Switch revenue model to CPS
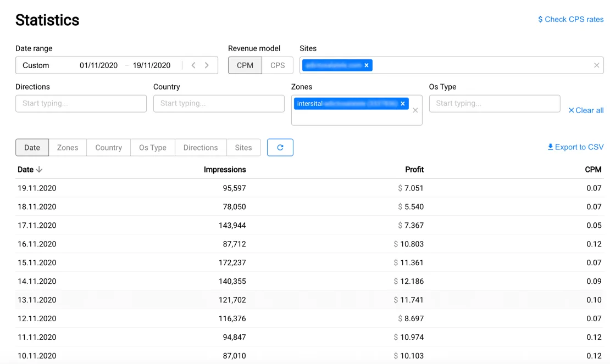The image size is (610, 364). (278, 65)
